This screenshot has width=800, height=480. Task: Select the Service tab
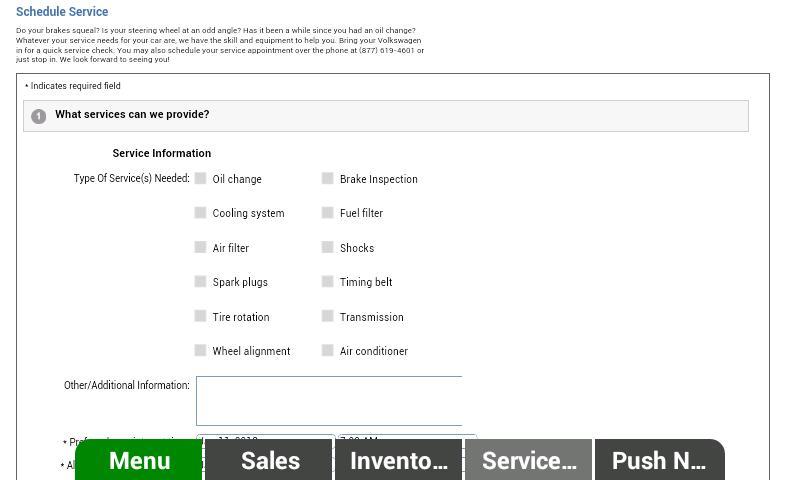coord(528,460)
